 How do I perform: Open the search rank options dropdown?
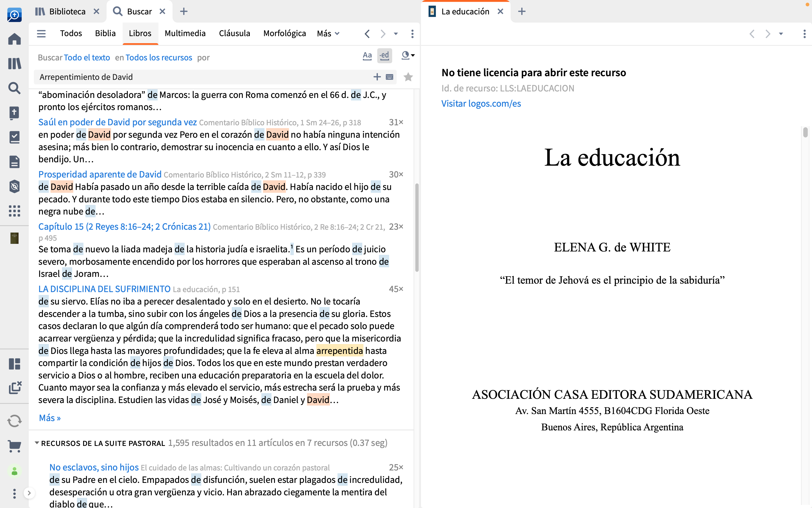coord(408,55)
